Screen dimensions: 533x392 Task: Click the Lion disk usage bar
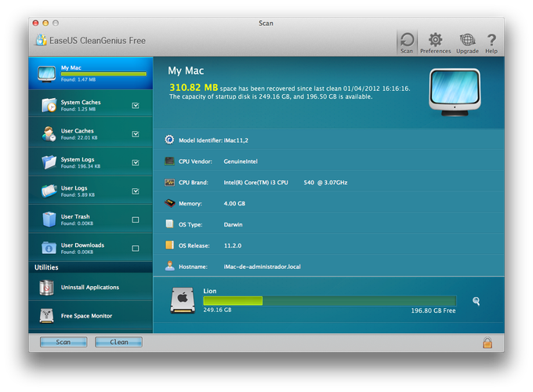coord(330,301)
